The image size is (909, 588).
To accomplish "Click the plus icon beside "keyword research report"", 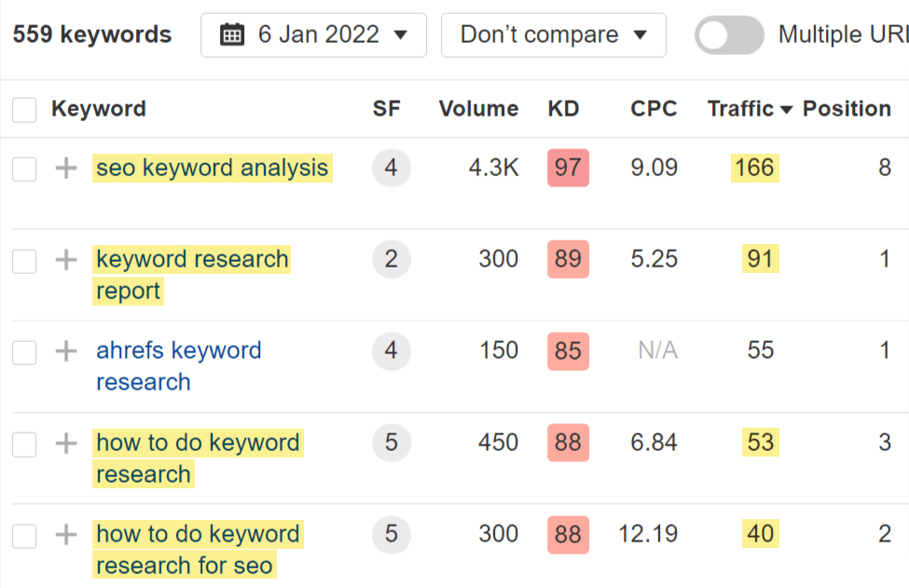I will (x=64, y=260).
